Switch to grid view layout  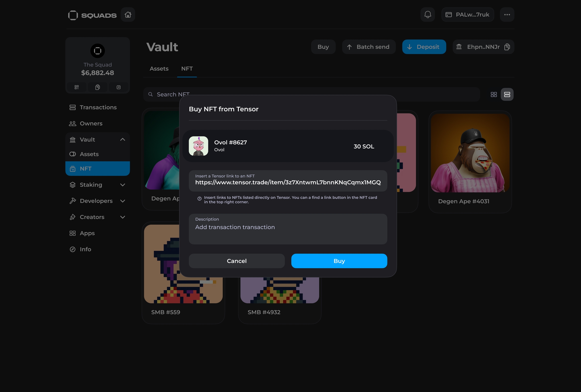coord(493,95)
